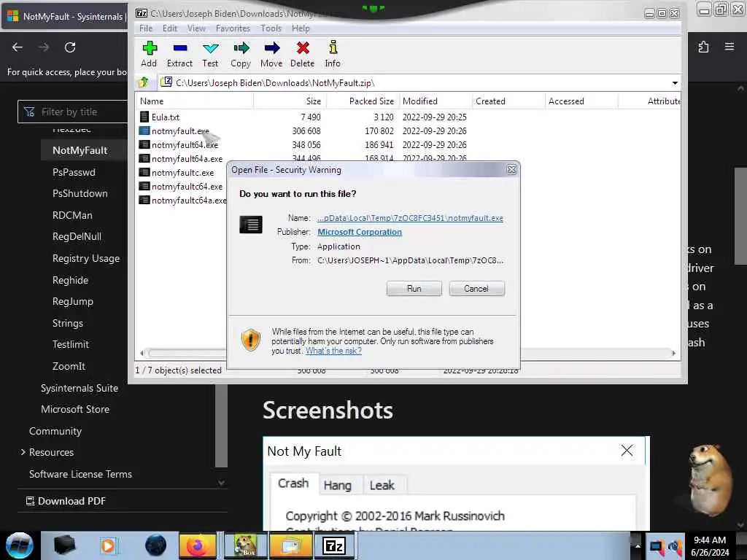Open the Favorites menu
This screenshot has width=747, height=560.
(233, 28)
